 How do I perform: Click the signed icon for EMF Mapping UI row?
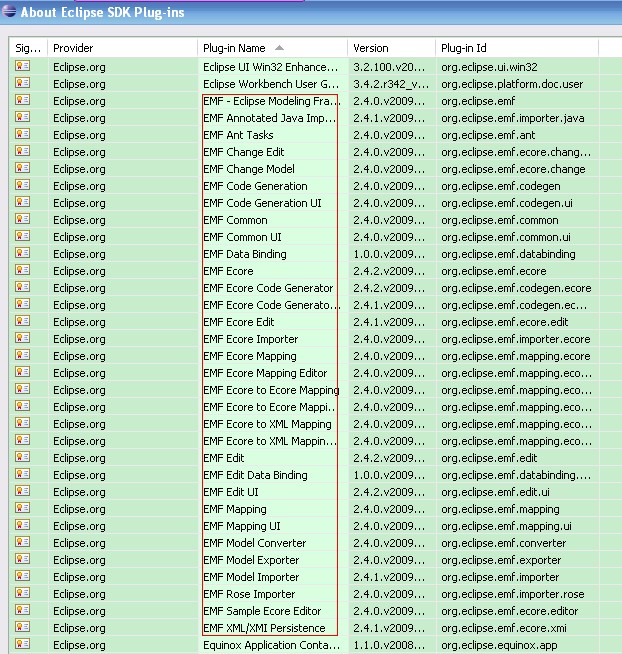coord(23,525)
